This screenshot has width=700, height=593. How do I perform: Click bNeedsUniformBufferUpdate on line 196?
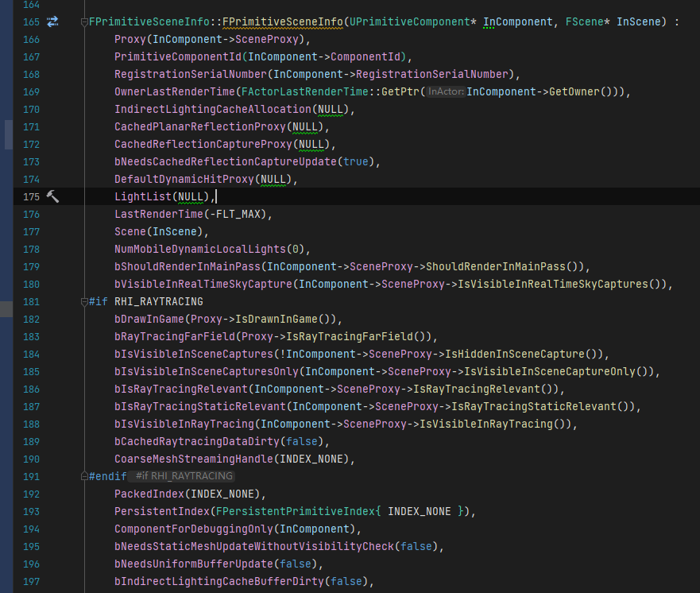193,564
